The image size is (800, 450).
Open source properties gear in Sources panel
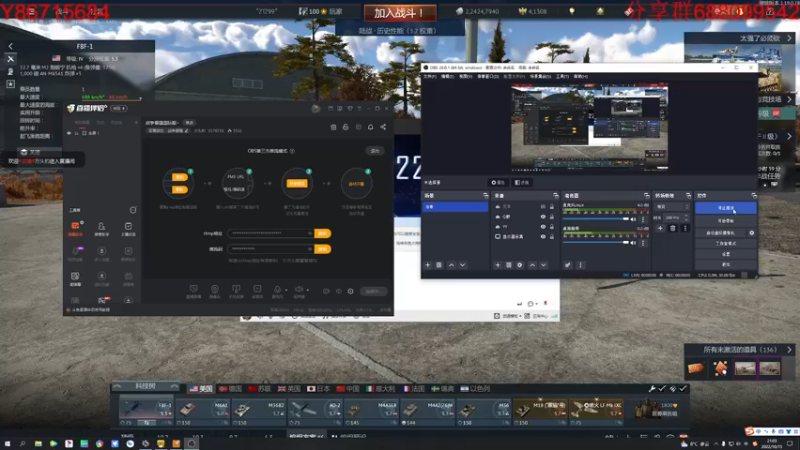tap(520, 265)
